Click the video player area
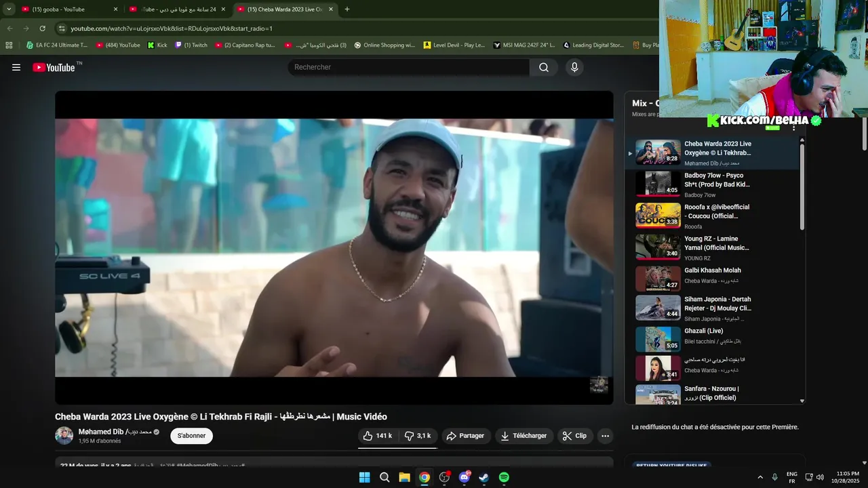The image size is (868, 488). click(334, 247)
